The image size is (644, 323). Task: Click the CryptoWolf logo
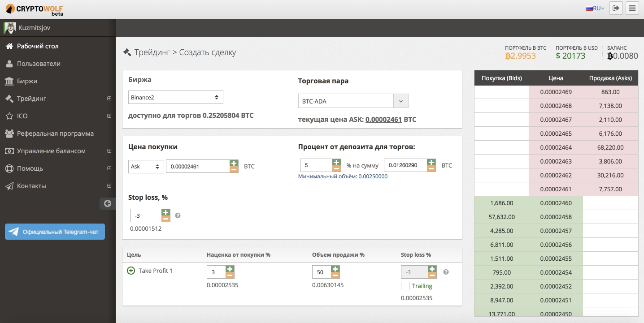click(x=34, y=9)
